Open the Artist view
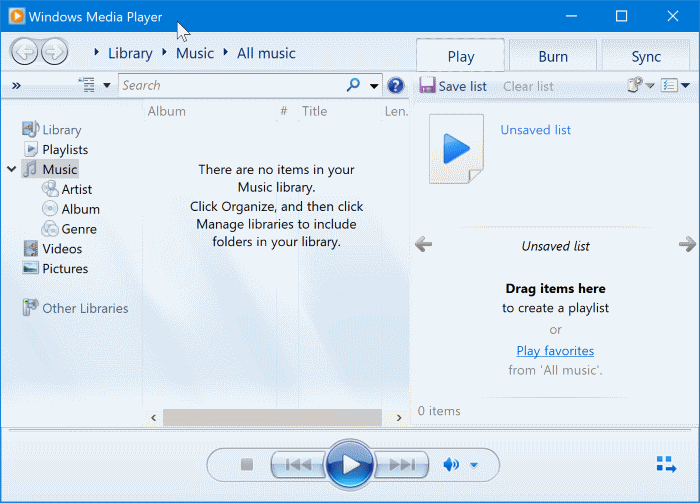700x503 pixels. (x=67, y=189)
